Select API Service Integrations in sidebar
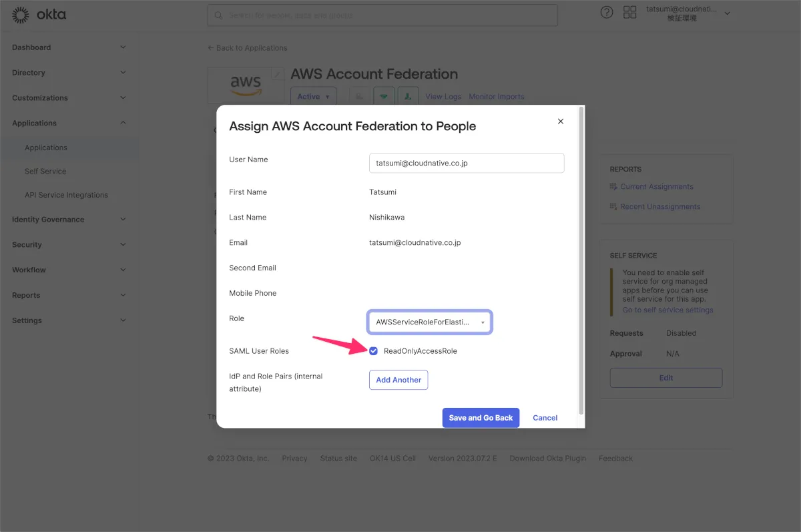Screen dimensions: 801x532 (66, 195)
